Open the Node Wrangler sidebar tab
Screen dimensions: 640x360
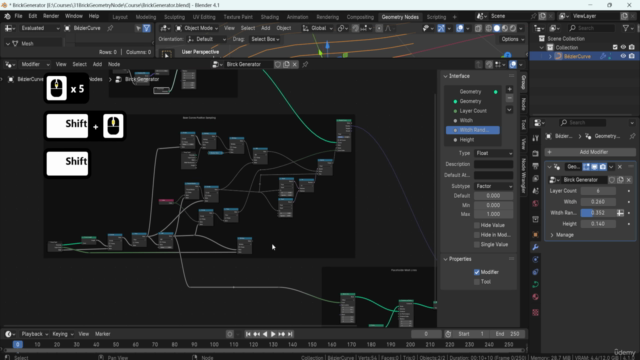coord(523,176)
